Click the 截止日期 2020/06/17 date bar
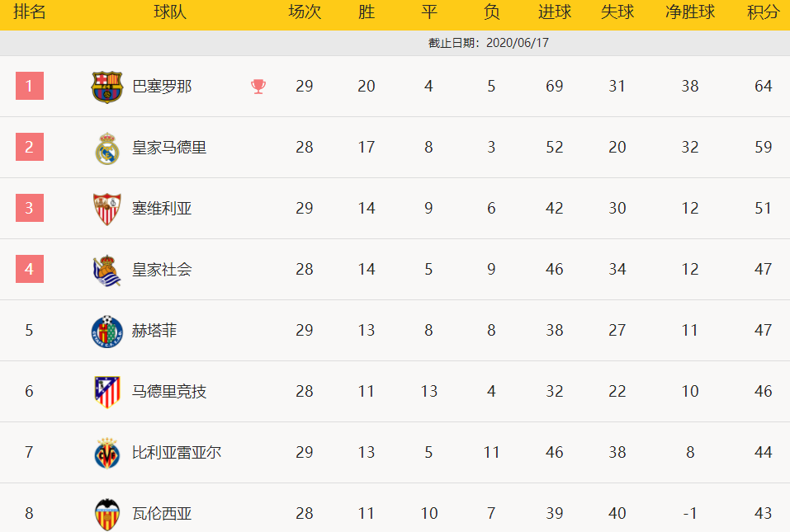Image resolution: width=790 pixels, height=532 pixels. pos(489,43)
